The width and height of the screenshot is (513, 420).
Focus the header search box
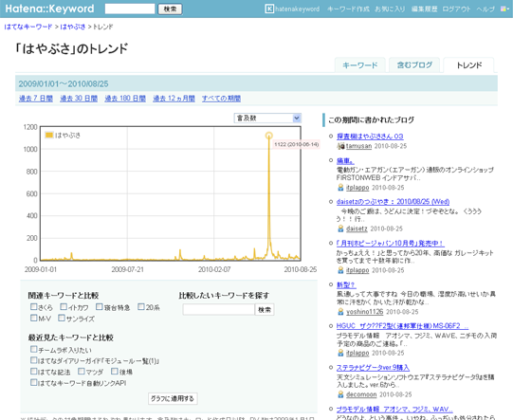(130, 9)
